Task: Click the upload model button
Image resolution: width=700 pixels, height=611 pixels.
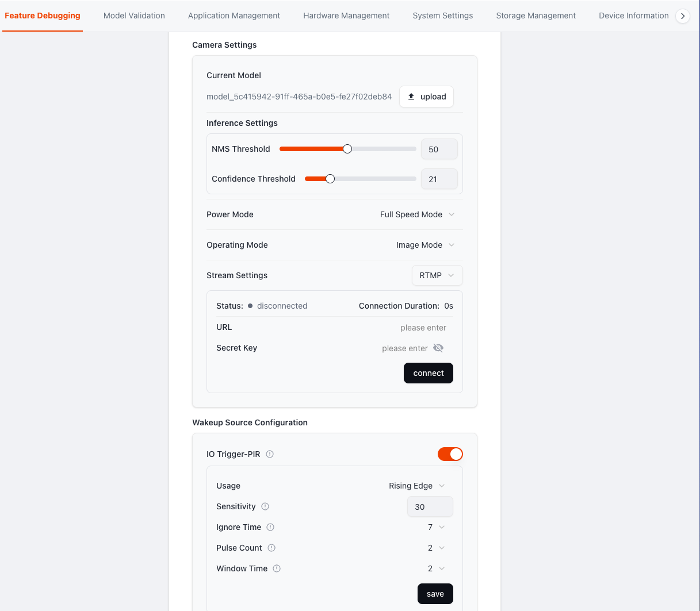Action: click(426, 97)
